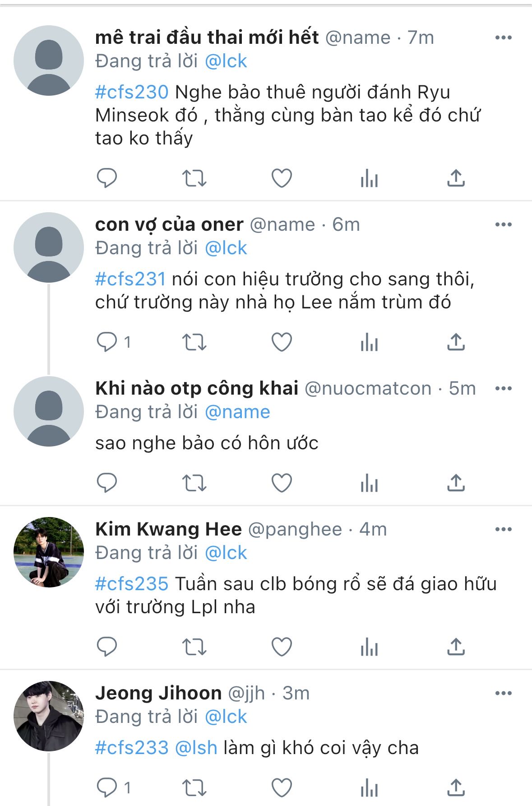Share Jeong Jihoon's #cfs233 tweet
This screenshot has width=532, height=806.
click(x=456, y=788)
